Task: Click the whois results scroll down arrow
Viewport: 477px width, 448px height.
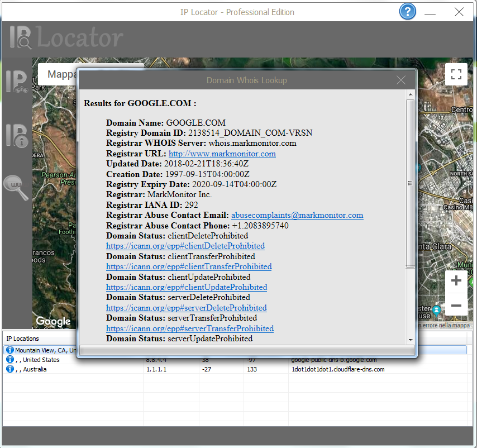Action: (x=411, y=340)
